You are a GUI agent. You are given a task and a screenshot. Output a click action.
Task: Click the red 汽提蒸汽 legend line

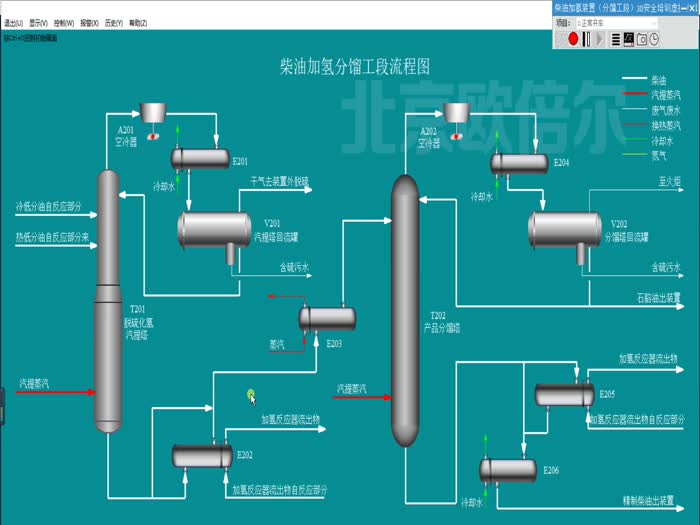634,94
